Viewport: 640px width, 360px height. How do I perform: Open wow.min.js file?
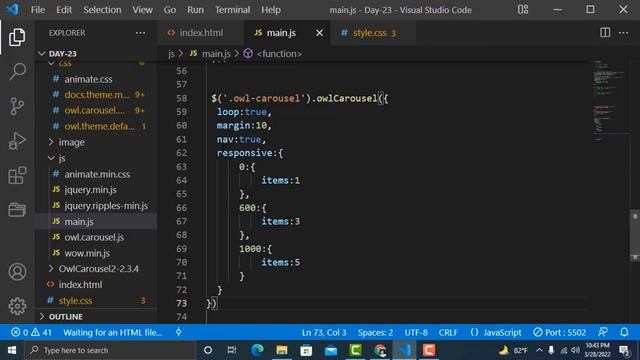click(87, 253)
